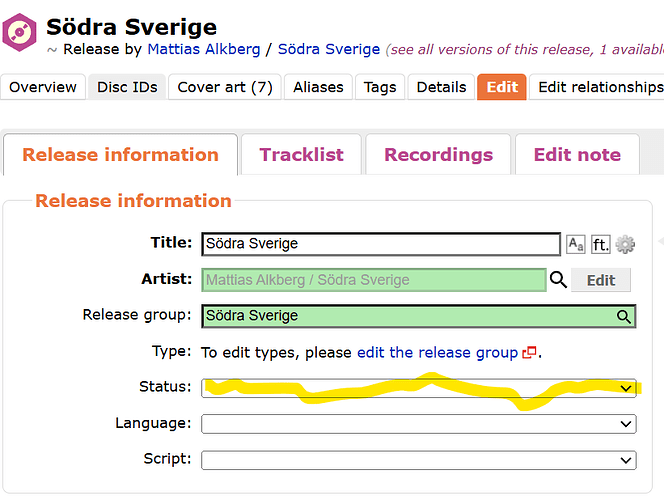Open the Edit note tab
This screenshot has height=500, width=664.
[577, 155]
